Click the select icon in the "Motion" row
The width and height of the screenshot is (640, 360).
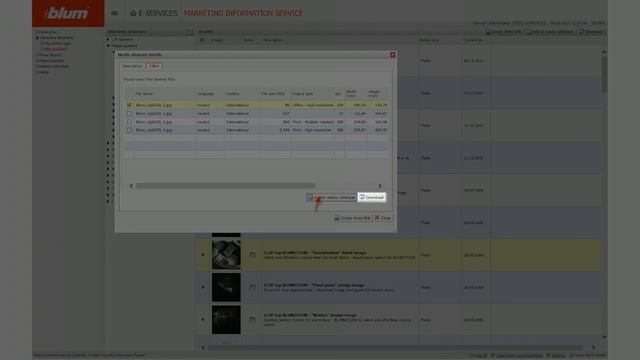[x=253, y=320]
